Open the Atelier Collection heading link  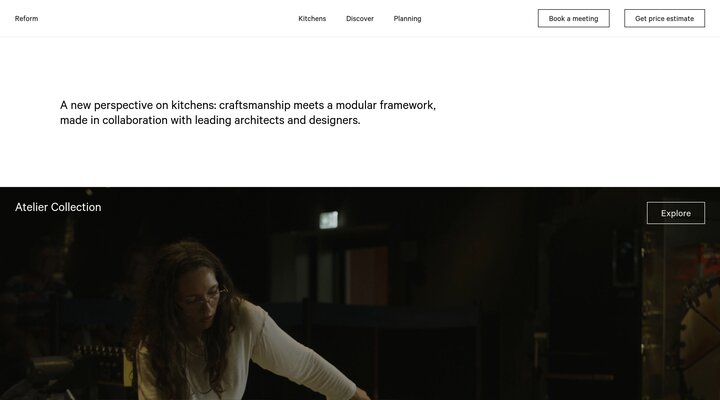coord(58,207)
